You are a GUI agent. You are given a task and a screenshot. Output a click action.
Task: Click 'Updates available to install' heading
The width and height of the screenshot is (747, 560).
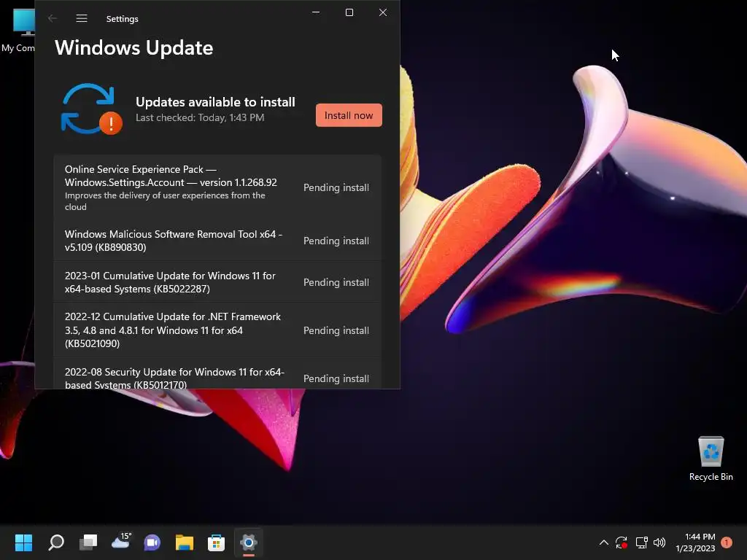[x=215, y=102]
